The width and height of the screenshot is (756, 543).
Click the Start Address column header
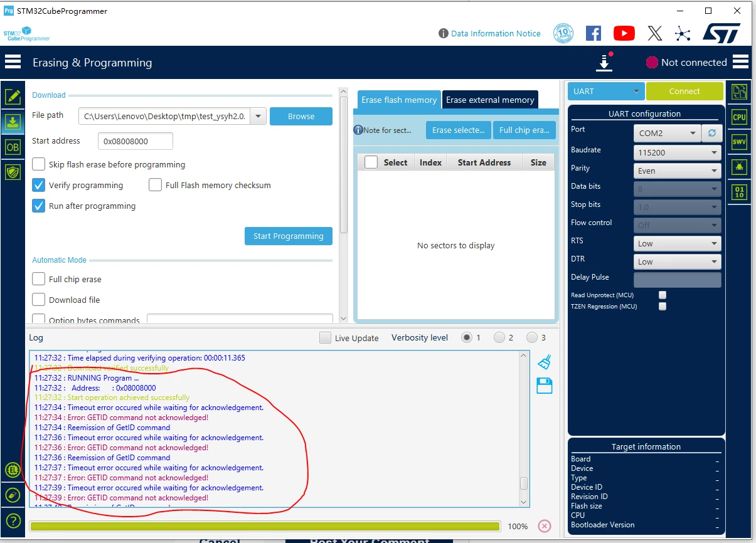[x=484, y=162]
